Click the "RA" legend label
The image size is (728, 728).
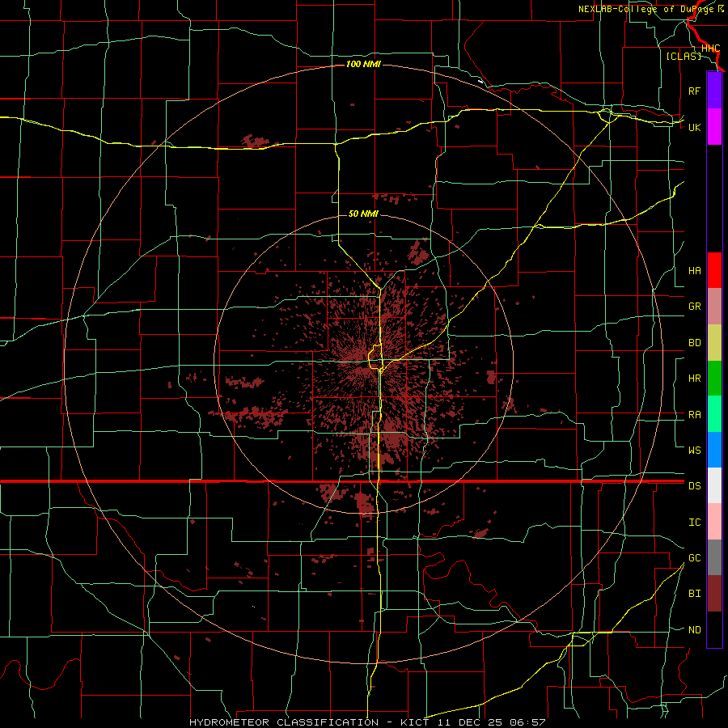pyautogui.click(x=694, y=415)
